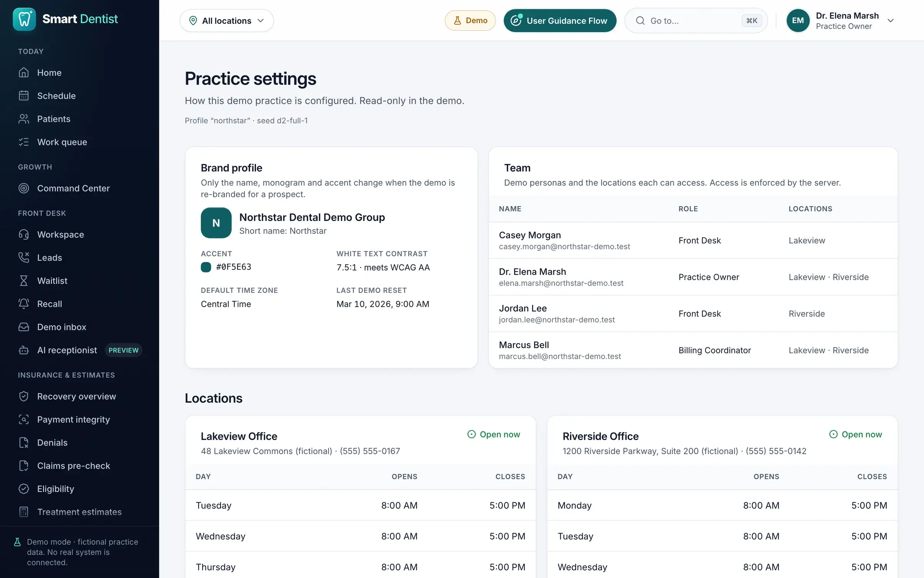Click the accent color swatch #0F5E63
924x578 pixels.
206,267
